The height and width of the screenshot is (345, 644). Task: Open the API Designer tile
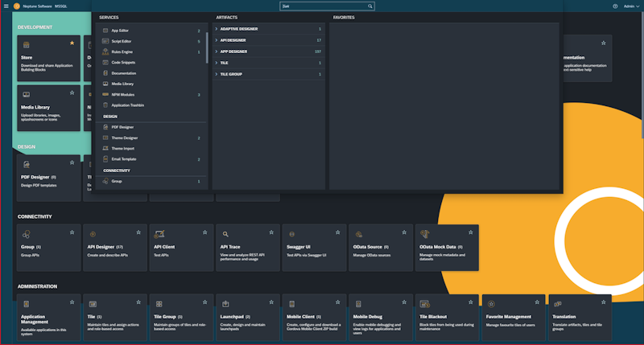tap(115, 248)
